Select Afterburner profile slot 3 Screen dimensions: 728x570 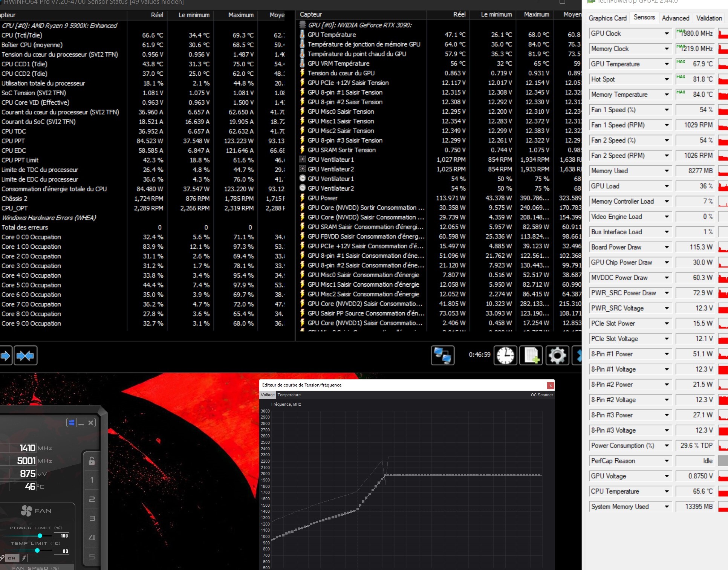point(92,518)
